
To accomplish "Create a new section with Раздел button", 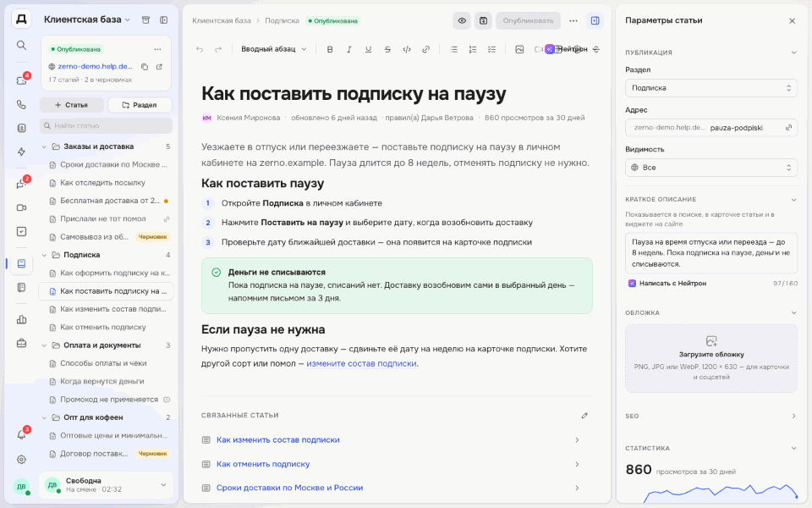I will [140, 105].
